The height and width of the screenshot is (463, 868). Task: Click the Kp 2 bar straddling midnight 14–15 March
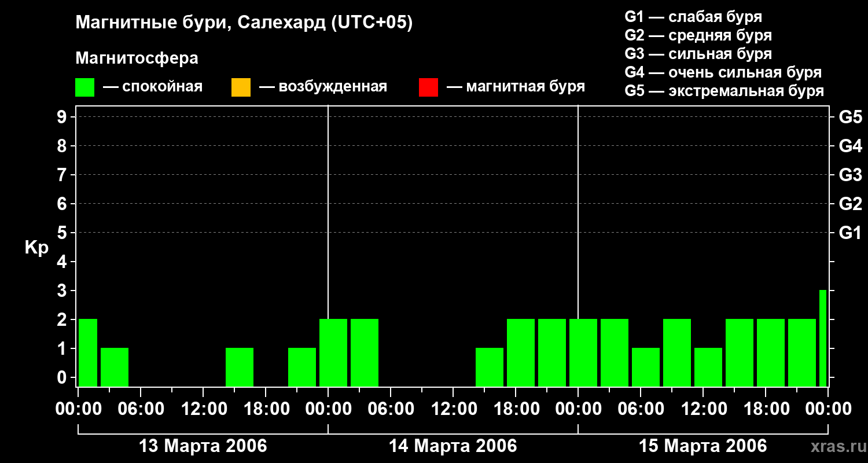(x=583, y=352)
